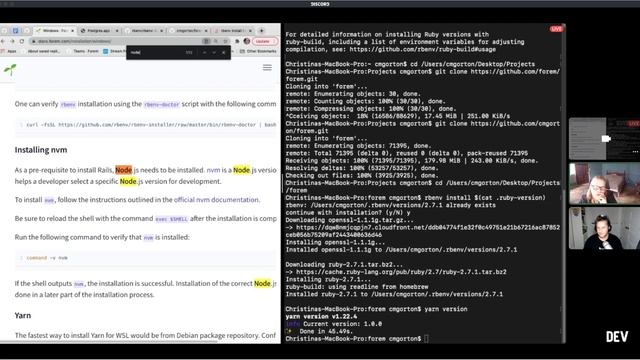
Task: Go back in the browser
Action: 3,41
